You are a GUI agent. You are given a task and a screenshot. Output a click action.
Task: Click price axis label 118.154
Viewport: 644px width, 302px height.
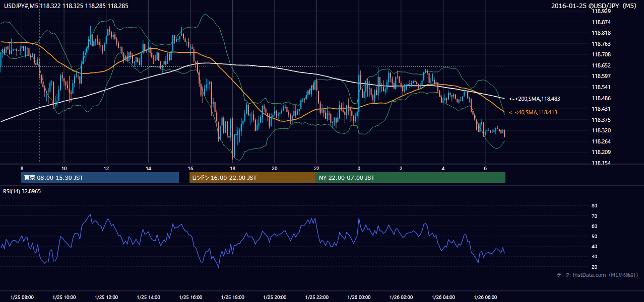601,163
